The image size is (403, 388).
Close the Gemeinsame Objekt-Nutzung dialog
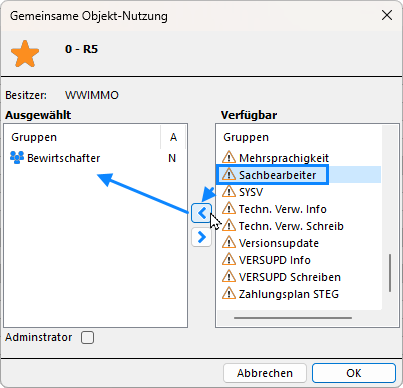(387, 15)
